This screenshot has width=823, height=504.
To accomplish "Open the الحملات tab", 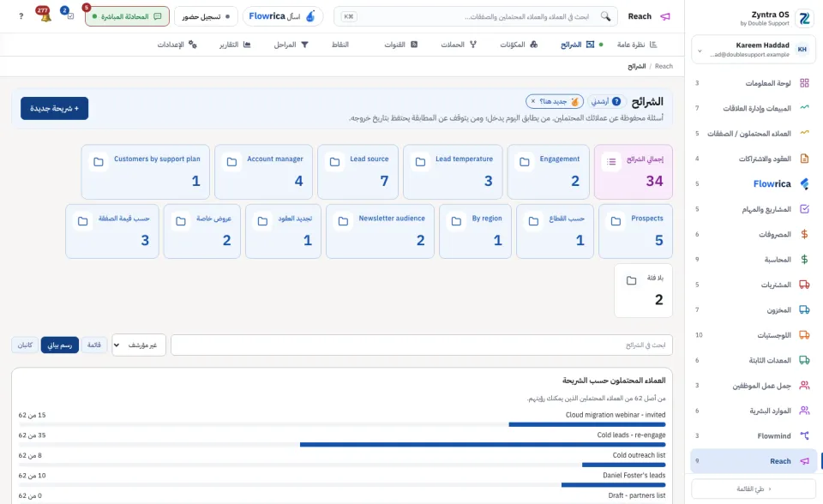I will click(458, 45).
